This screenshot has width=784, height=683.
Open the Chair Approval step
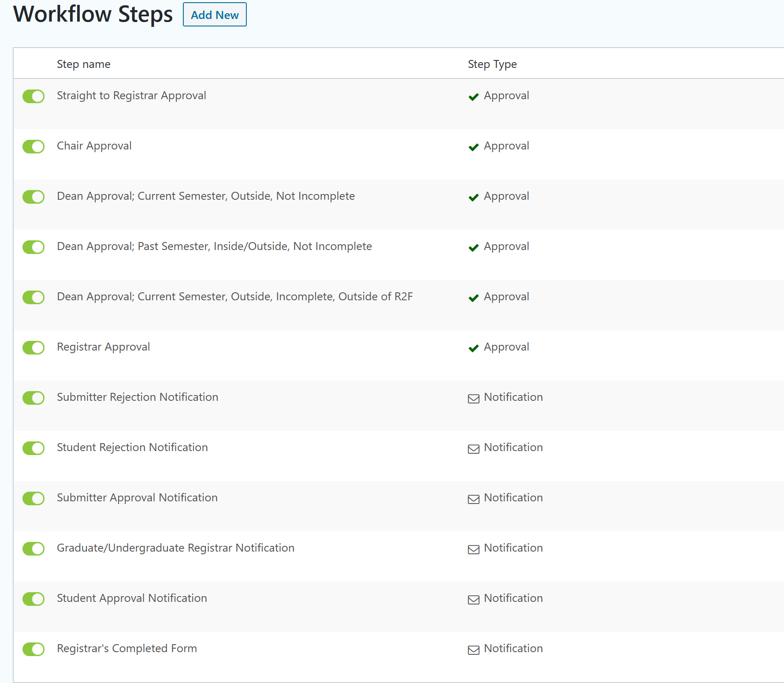point(94,146)
